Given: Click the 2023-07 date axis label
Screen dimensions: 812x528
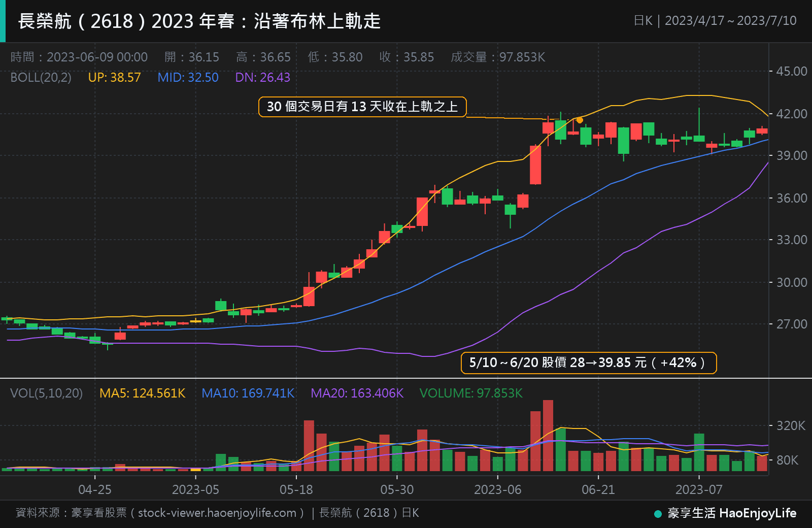Looking at the screenshot, I should pos(699,490).
